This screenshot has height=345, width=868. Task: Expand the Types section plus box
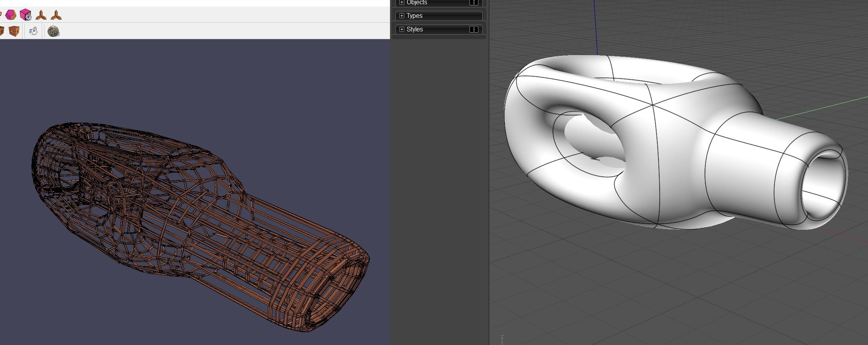(402, 16)
